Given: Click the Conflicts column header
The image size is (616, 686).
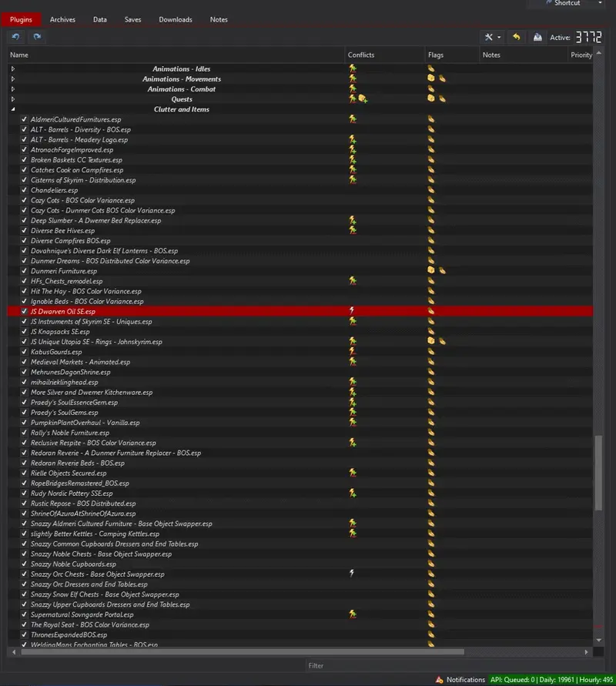Looking at the screenshot, I should [x=362, y=55].
